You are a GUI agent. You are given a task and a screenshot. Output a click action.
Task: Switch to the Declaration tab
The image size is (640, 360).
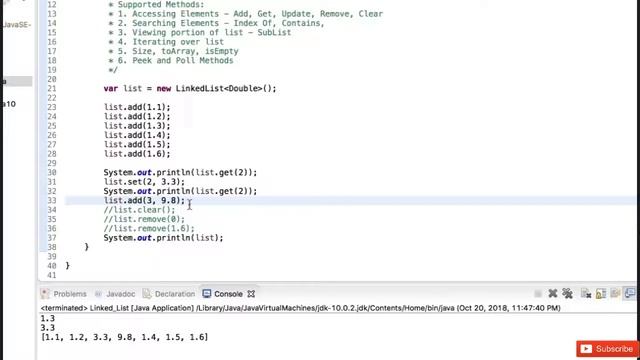click(169, 294)
